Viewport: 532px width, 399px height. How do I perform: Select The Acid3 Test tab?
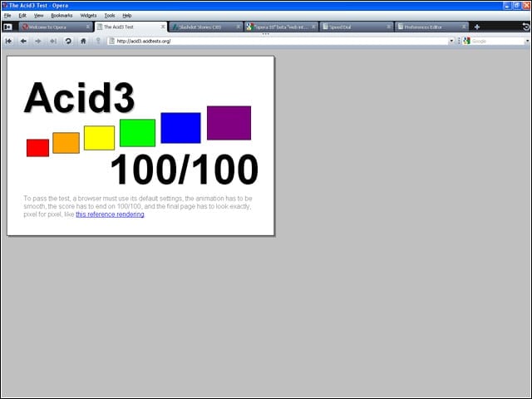[x=131, y=27]
